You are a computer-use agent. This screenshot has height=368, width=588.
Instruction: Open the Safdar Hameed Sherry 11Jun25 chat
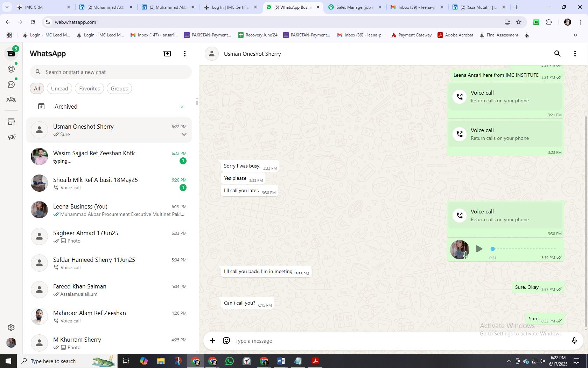click(109, 263)
